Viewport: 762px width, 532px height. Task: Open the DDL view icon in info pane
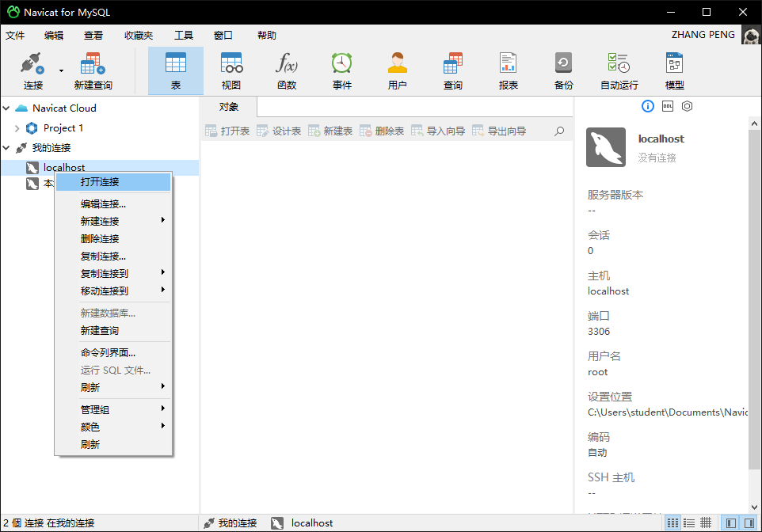click(x=666, y=106)
